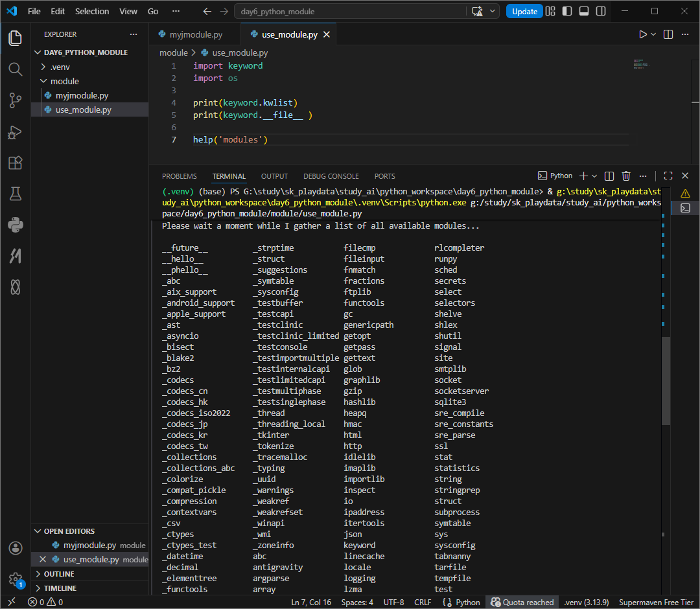Kill the terminal with trash icon
This screenshot has width=700, height=609.
[626, 176]
